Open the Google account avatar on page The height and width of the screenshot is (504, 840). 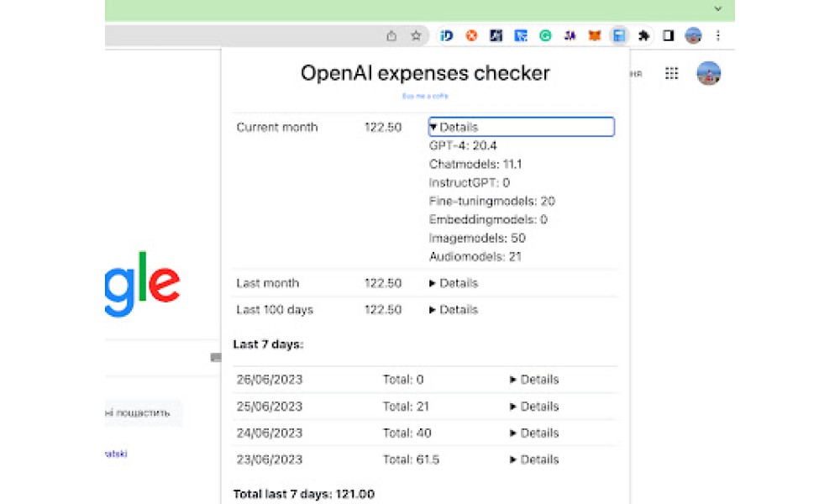tap(708, 73)
